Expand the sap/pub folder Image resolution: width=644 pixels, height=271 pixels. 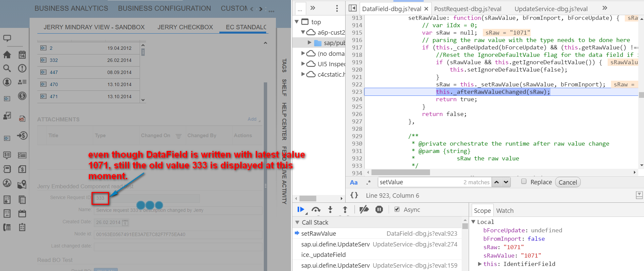(310, 43)
